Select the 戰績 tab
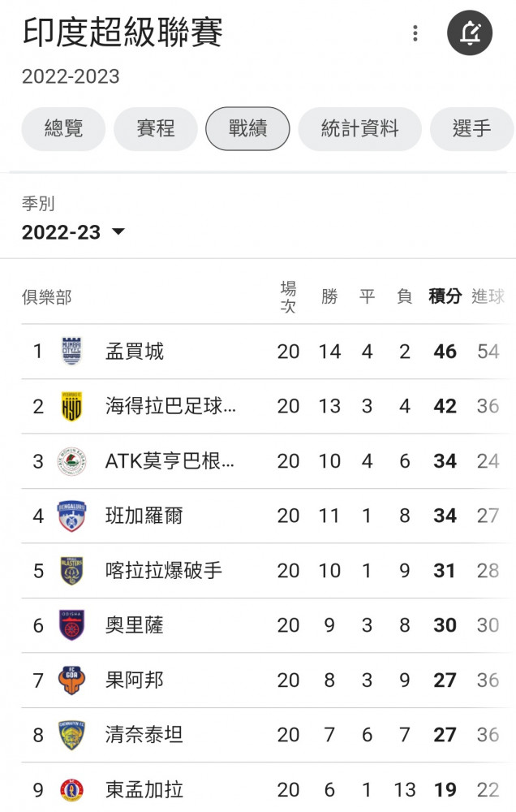The width and height of the screenshot is (516, 812). (247, 129)
